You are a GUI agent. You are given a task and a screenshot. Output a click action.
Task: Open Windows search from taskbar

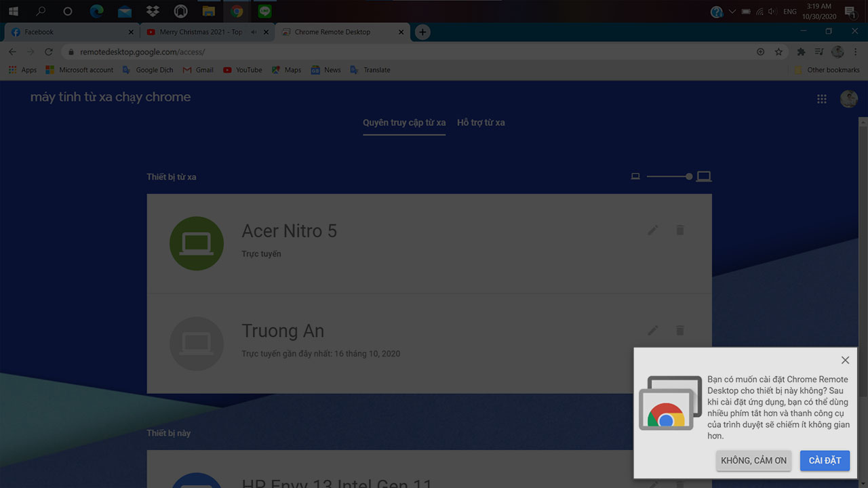(x=41, y=12)
